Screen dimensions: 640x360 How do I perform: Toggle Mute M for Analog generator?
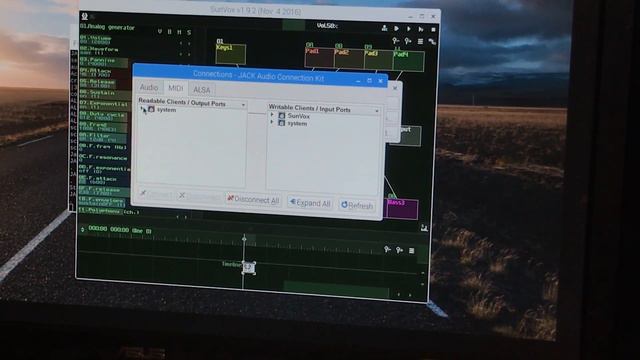(x=179, y=32)
